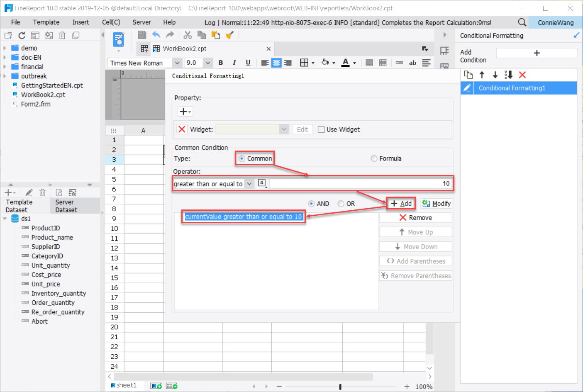
Task: Switch to the WorkBook2.cpt tab
Action: tap(184, 49)
